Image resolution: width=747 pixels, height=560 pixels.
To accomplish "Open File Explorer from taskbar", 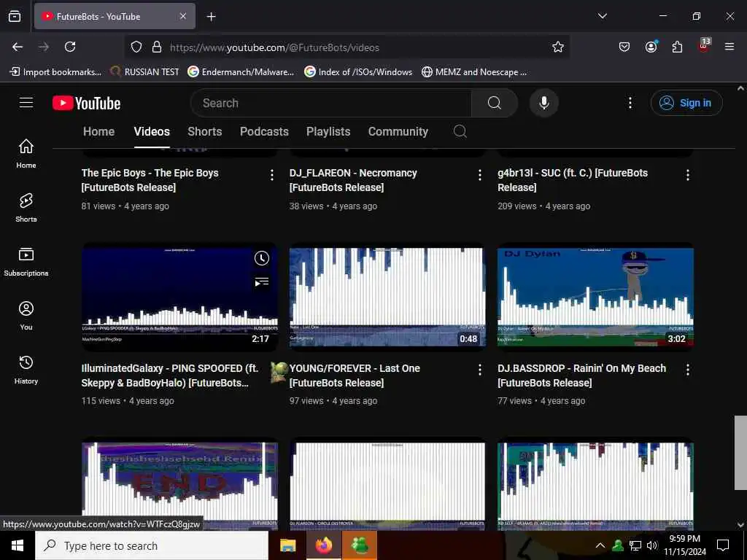I will click(x=287, y=545).
